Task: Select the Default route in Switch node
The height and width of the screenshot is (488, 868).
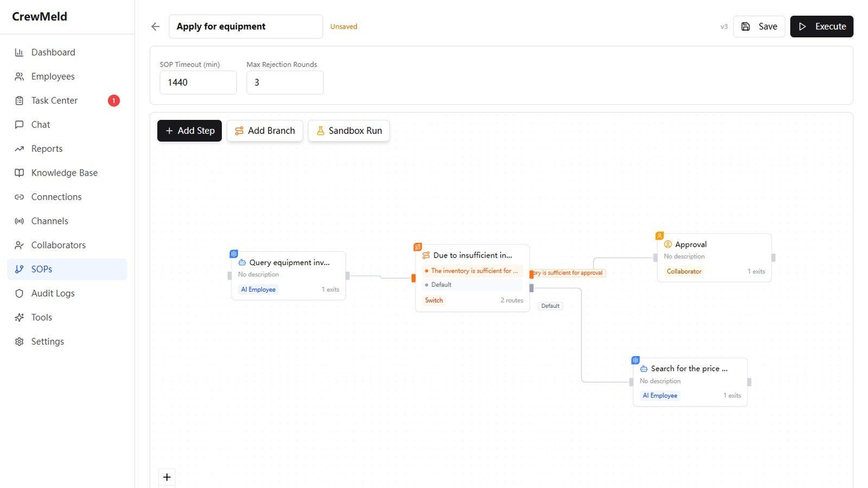Action: (x=472, y=285)
